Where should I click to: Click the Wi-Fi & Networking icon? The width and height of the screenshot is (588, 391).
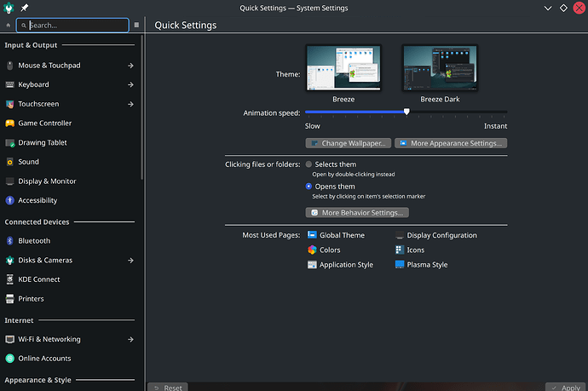coord(10,339)
